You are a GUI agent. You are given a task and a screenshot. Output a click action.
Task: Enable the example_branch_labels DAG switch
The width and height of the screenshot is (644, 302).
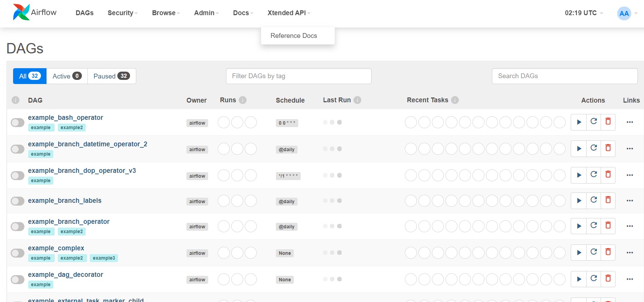[x=18, y=201]
